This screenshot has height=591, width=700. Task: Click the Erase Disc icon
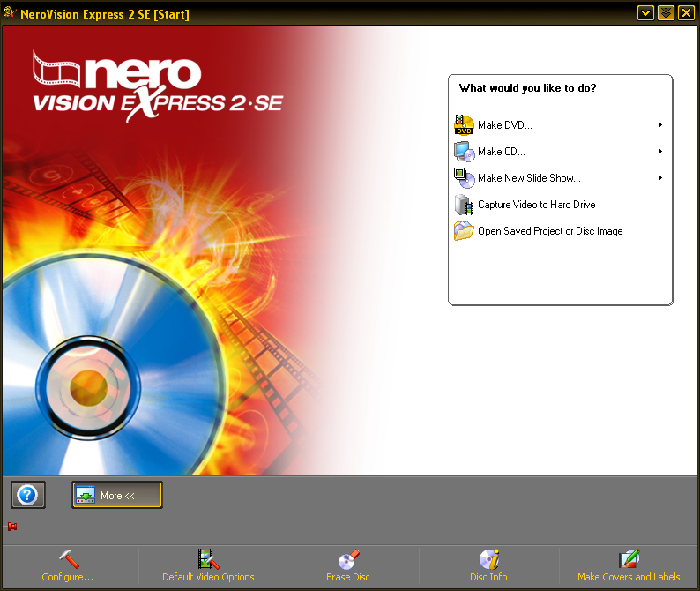(348, 559)
